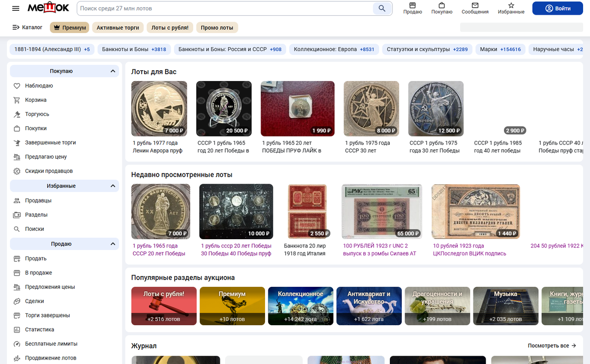The image size is (590, 364).
Task: Click the Сделки sidebar icon
Action: point(17,302)
